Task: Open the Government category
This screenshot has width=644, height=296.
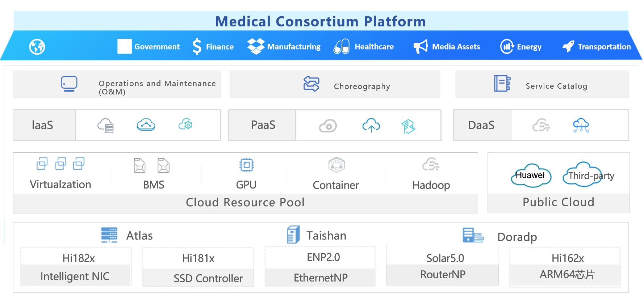Action: [x=149, y=46]
